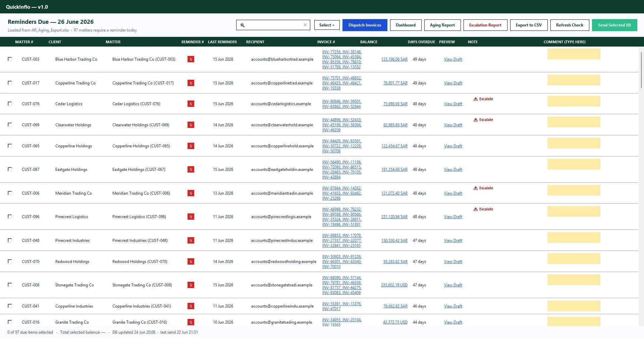Click the Escalate warning icon for CUST-006
The width and height of the screenshot is (644, 338).
click(476, 188)
